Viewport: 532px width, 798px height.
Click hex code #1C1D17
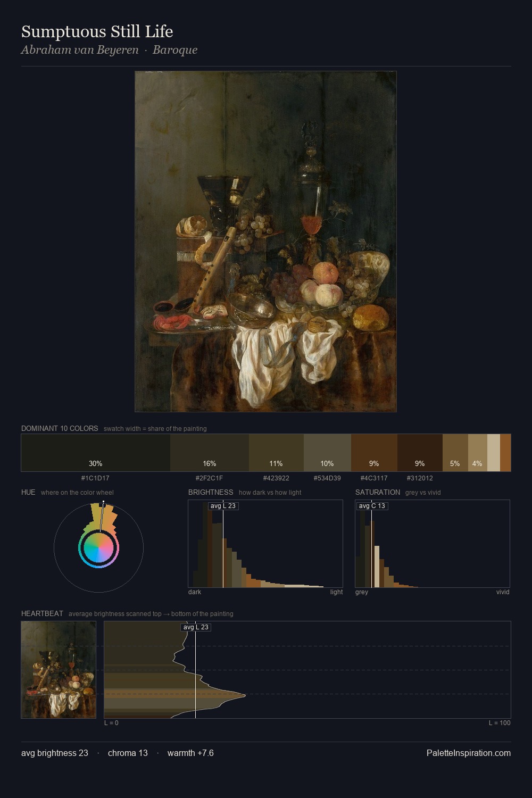95,478
